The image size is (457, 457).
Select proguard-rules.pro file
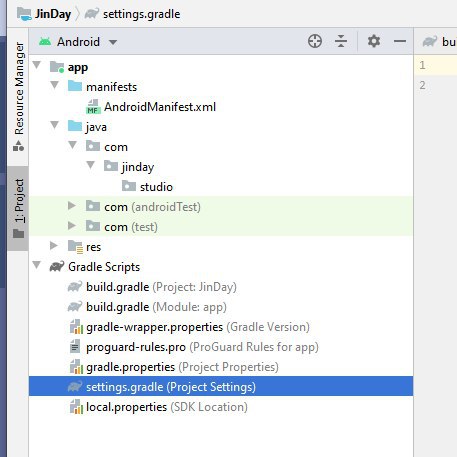[202, 347]
